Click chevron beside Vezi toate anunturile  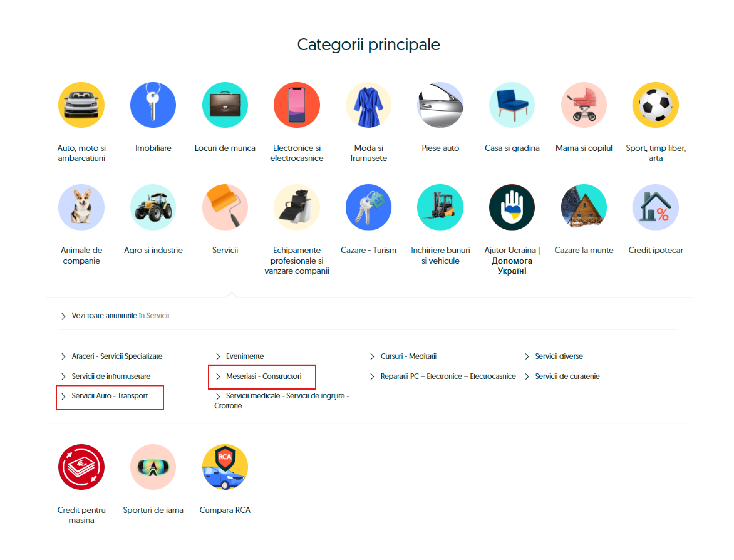[63, 316]
